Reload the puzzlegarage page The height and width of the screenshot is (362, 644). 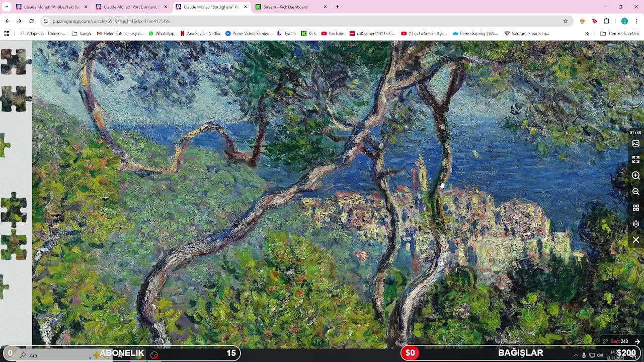(31, 21)
